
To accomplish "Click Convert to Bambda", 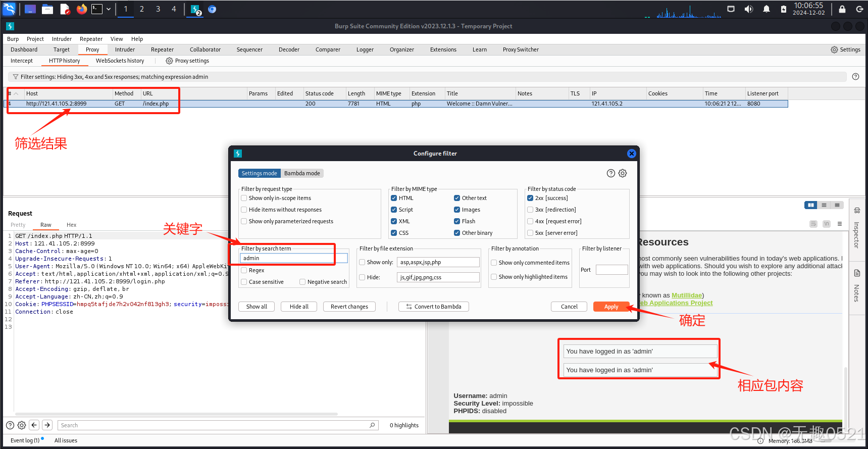I will click(434, 307).
